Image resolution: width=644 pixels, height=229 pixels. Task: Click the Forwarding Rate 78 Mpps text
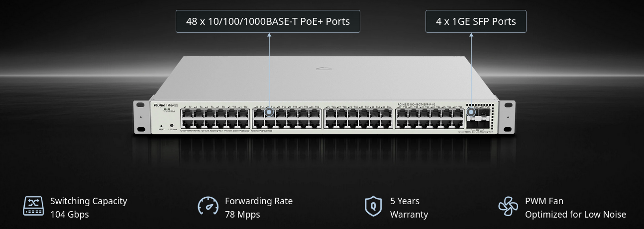[x=259, y=208]
